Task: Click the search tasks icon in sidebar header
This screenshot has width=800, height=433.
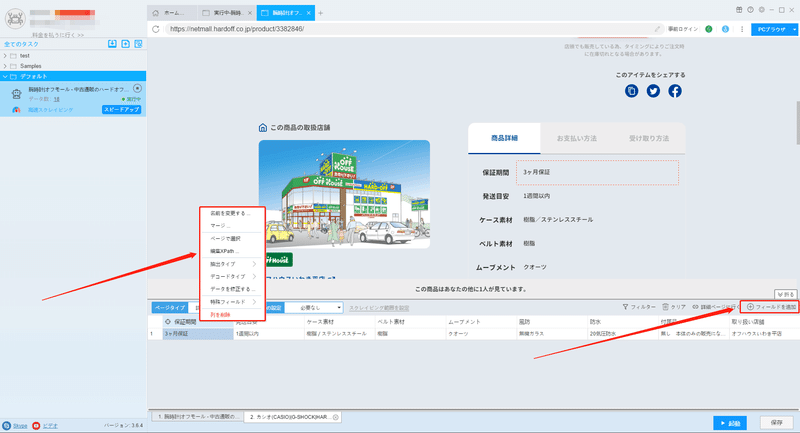Action: tap(138, 44)
